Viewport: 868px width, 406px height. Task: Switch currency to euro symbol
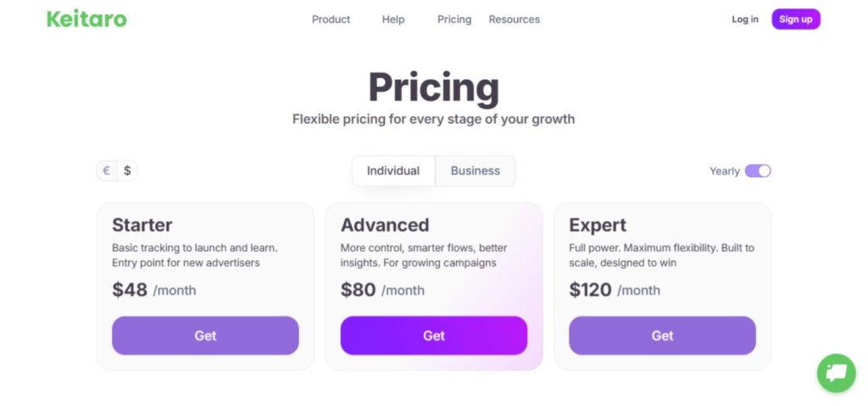click(107, 170)
